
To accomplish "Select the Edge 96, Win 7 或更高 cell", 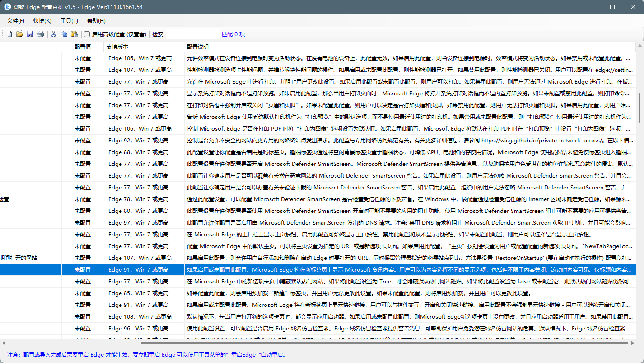I will [x=144, y=328].
